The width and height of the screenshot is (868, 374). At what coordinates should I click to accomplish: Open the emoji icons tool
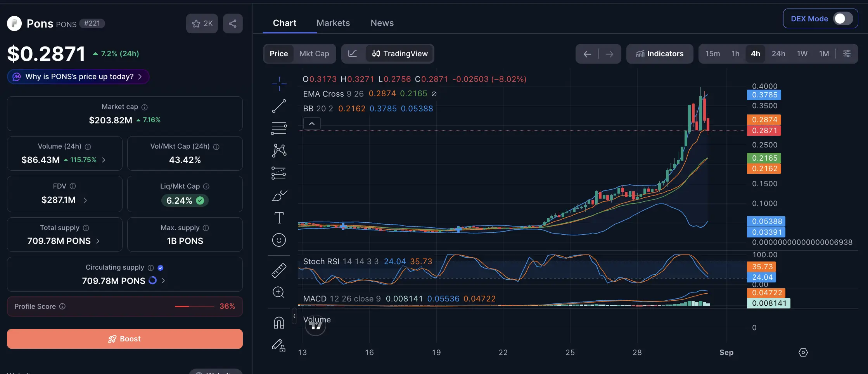[x=279, y=240]
